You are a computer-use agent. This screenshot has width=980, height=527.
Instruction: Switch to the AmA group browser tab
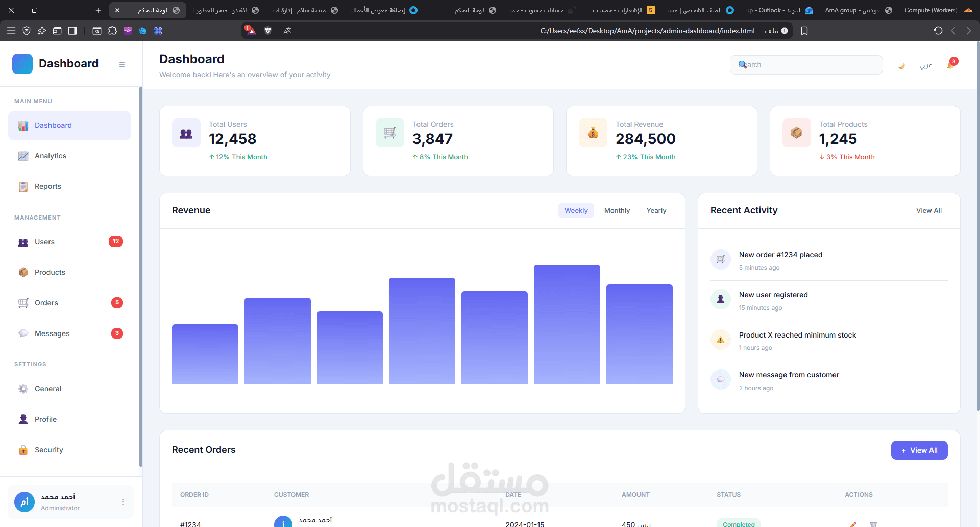click(x=859, y=10)
